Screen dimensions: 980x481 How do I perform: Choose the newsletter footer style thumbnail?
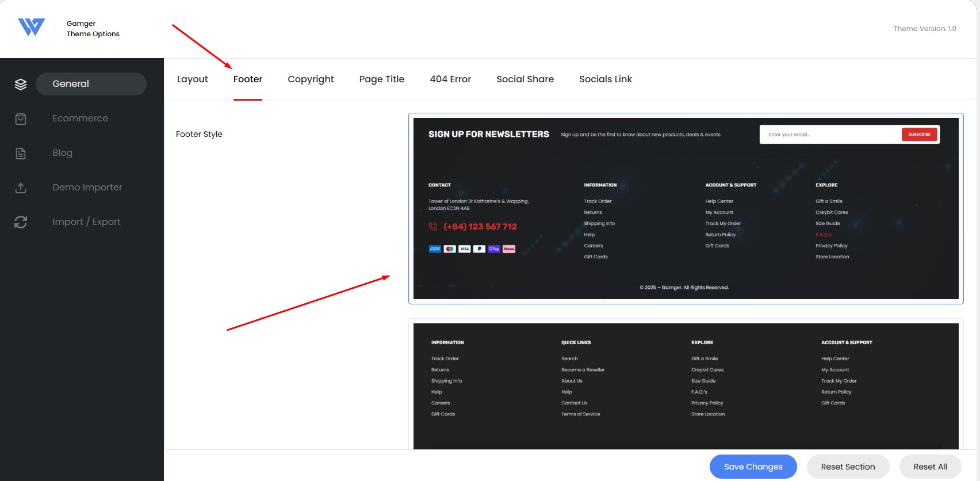point(686,208)
